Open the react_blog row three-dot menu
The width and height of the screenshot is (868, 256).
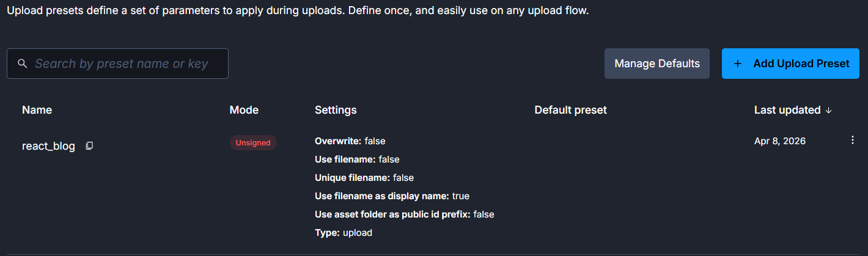click(x=853, y=141)
